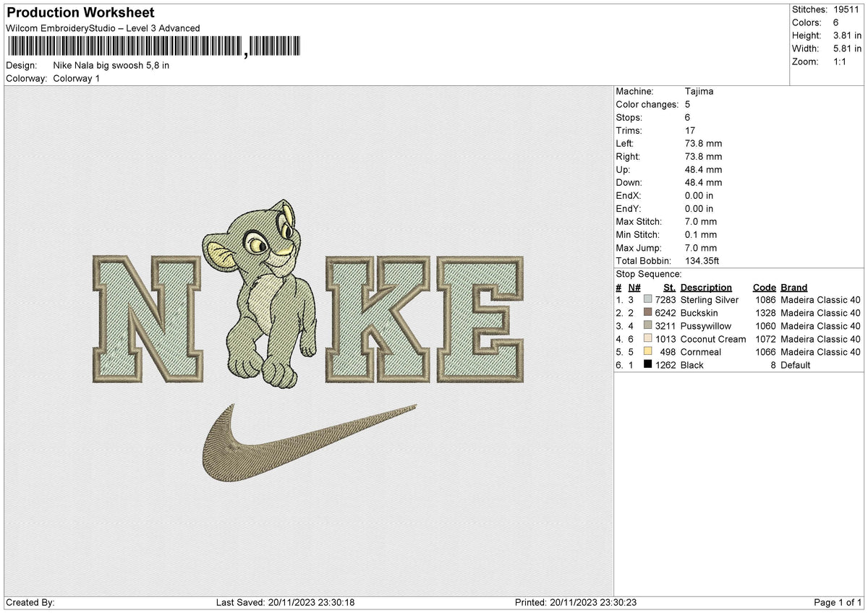Click the 'Description' column header
868x613 pixels.
coord(706,287)
